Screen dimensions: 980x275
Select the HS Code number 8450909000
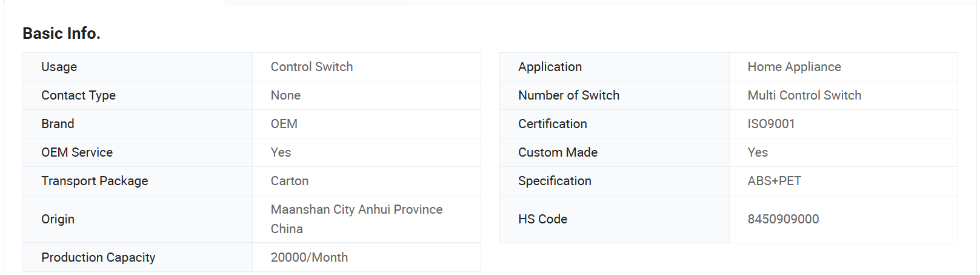[x=783, y=219]
